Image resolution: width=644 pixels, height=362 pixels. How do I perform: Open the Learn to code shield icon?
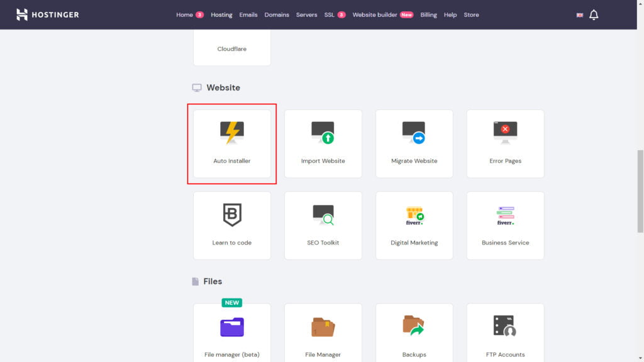click(232, 214)
